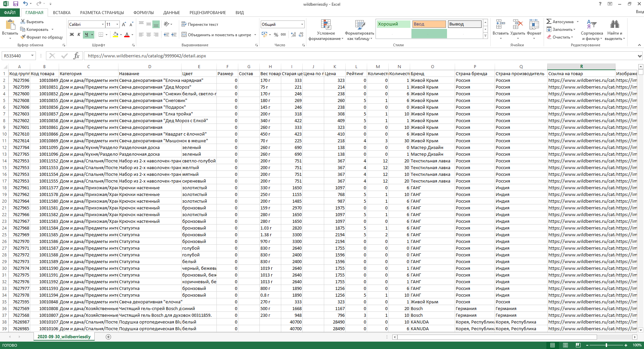Screen dimensions: 644x349
Task: Click the Cut (Вырезать) scissors button
Action: [32, 21]
